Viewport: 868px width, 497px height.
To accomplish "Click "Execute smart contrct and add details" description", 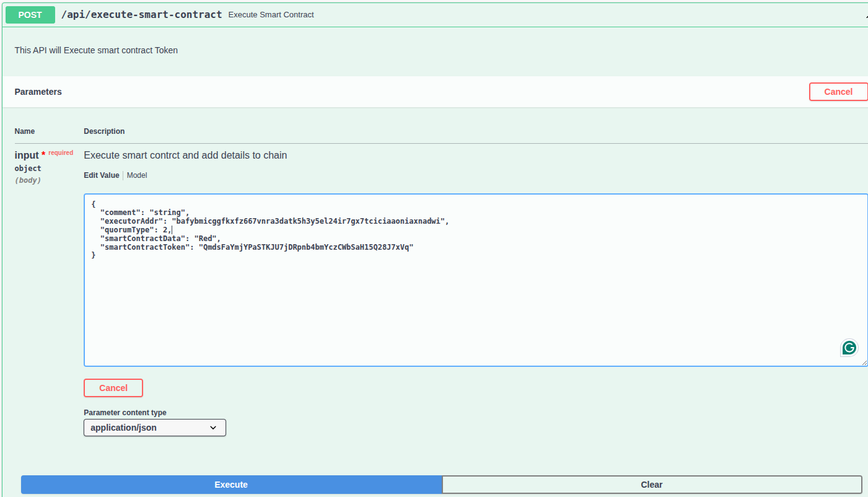I will (185, 155).
